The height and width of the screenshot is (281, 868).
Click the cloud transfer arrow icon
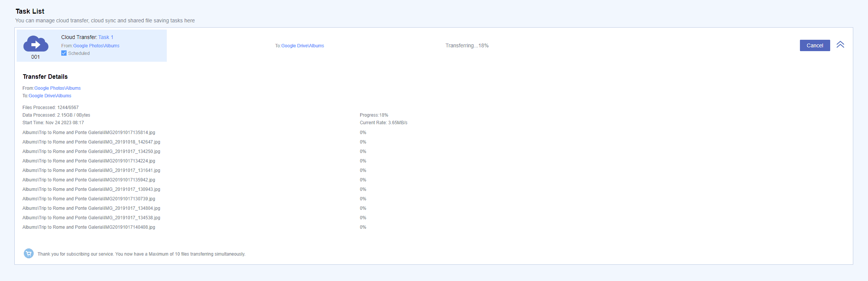click(36, 44)
